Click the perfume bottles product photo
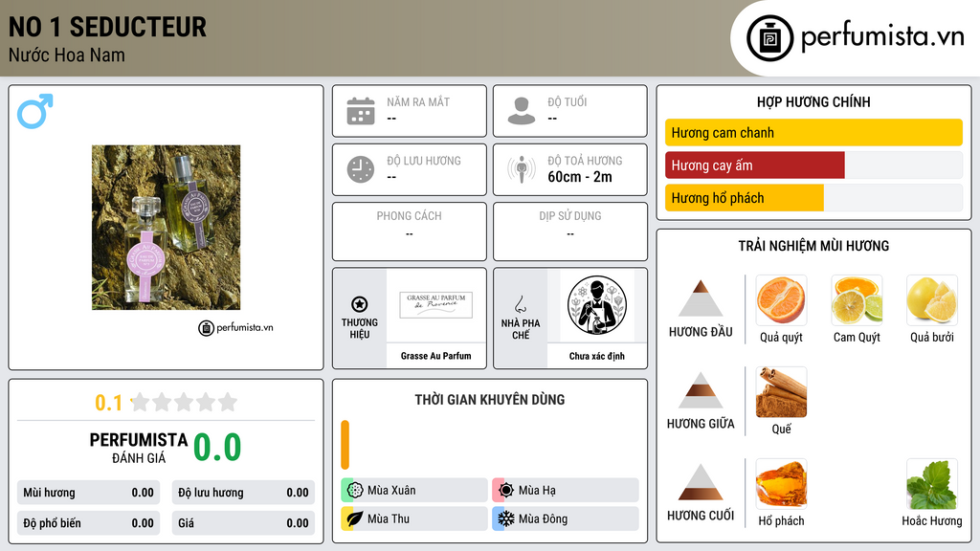This screenshot has height=551, width=980. click(167, 228)
